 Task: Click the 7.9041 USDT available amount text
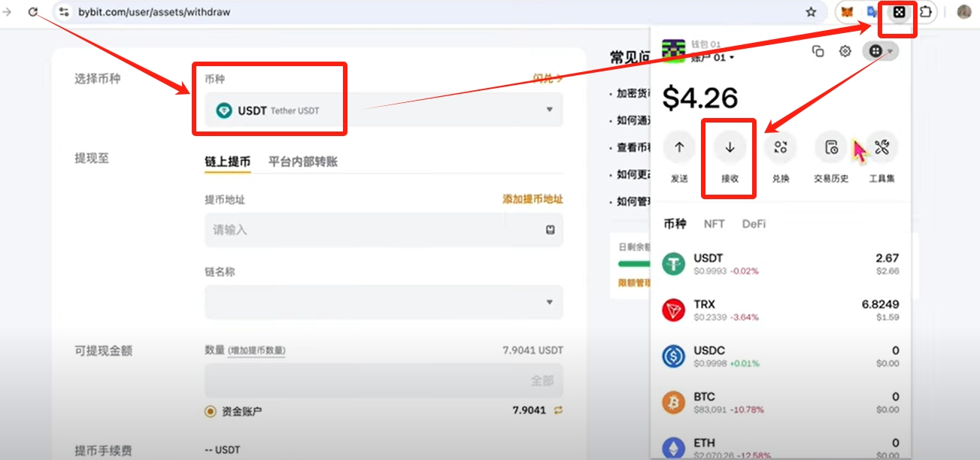532,350
